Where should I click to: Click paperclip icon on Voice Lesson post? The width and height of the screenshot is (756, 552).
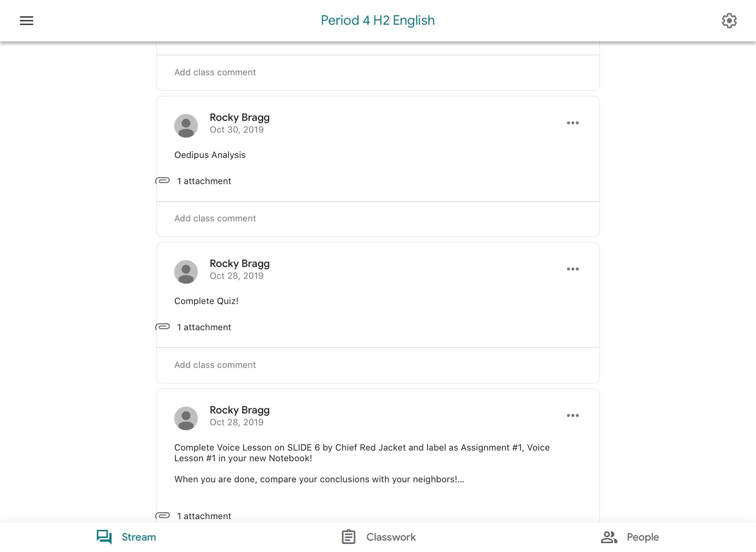[x=162, y=515]
